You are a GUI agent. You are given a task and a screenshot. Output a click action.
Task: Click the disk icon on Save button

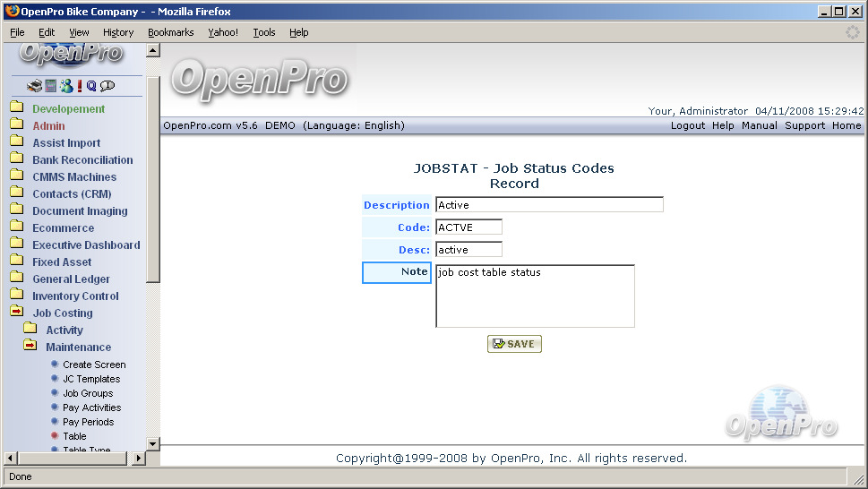click(498, 344)
